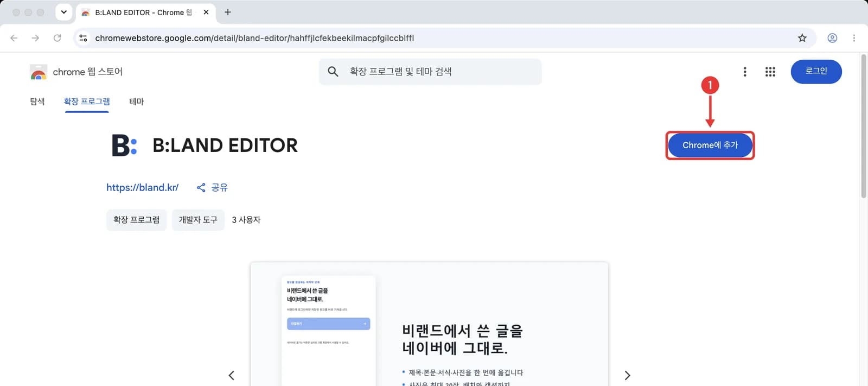
Task: Reload the page with the refresh icon
Action: [57, 38]
